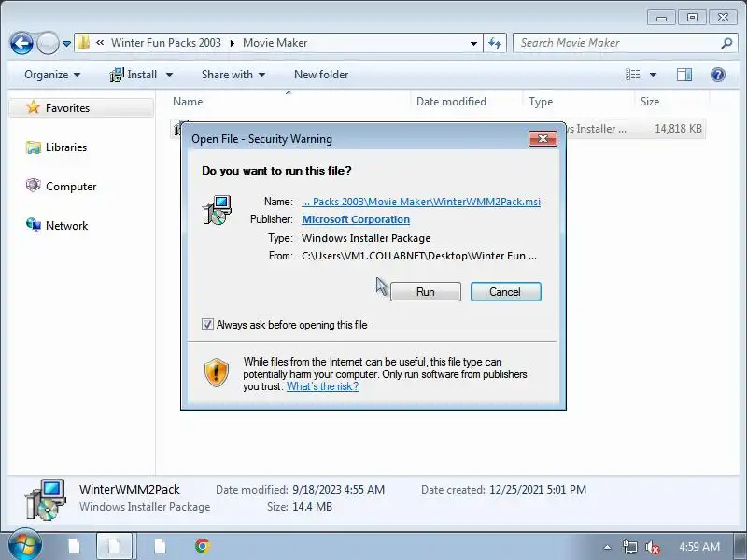Image resolution: width=747 pixels, height=560 pixels.
Task: Click the Microsoft Corporation publisher link
Action: coord(356,219)
